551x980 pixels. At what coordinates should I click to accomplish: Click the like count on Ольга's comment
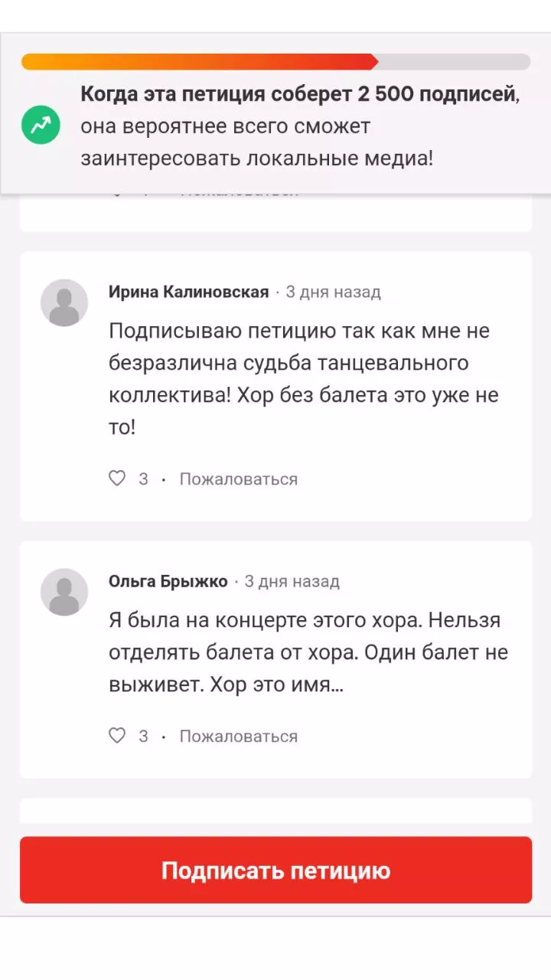pyautogui.click(x=143, y=737)
